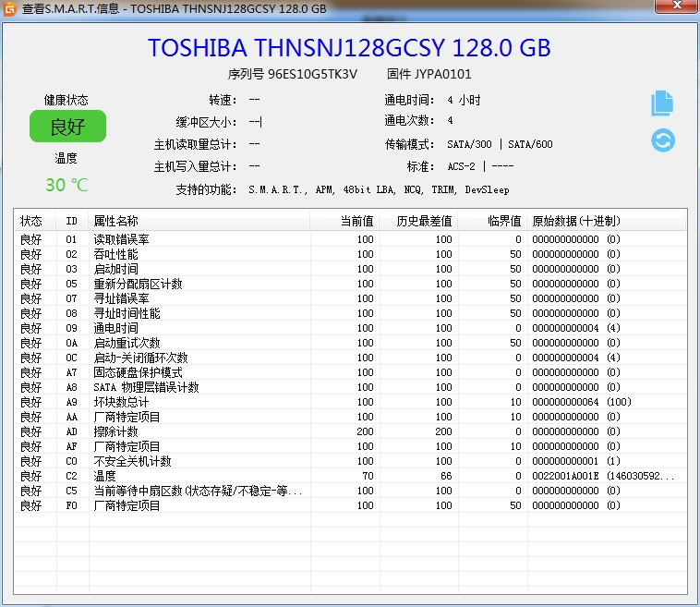Select the F0 厂商特定项目 row
Image resolution: width=700 pixels, height=607 pixels.
coord(350,505)
